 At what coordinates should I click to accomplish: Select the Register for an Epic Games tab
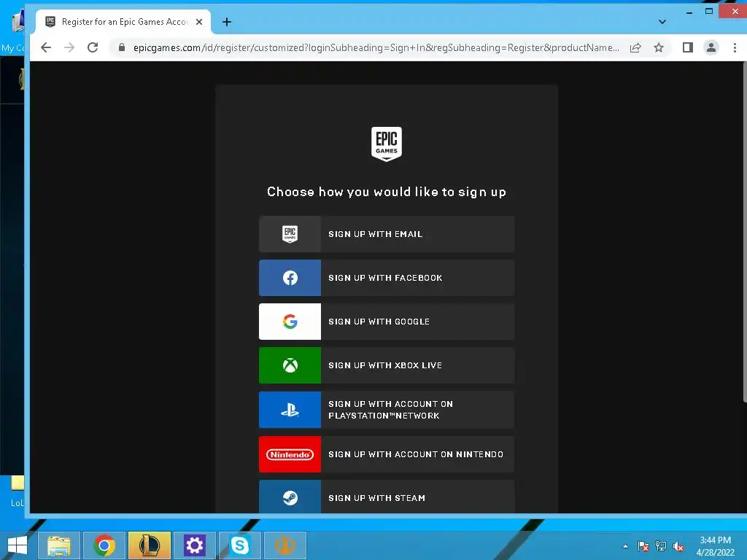[123, 22]
